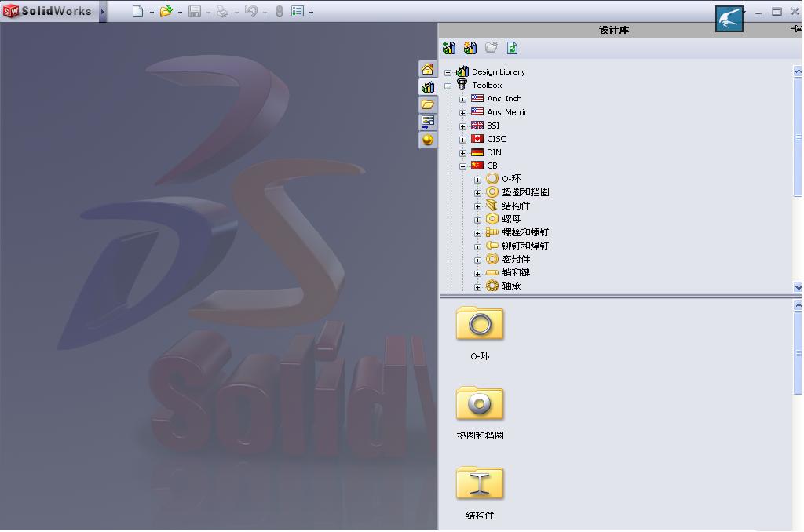Click the SolidWorks logo in title bar

click(x=48, y=11)
